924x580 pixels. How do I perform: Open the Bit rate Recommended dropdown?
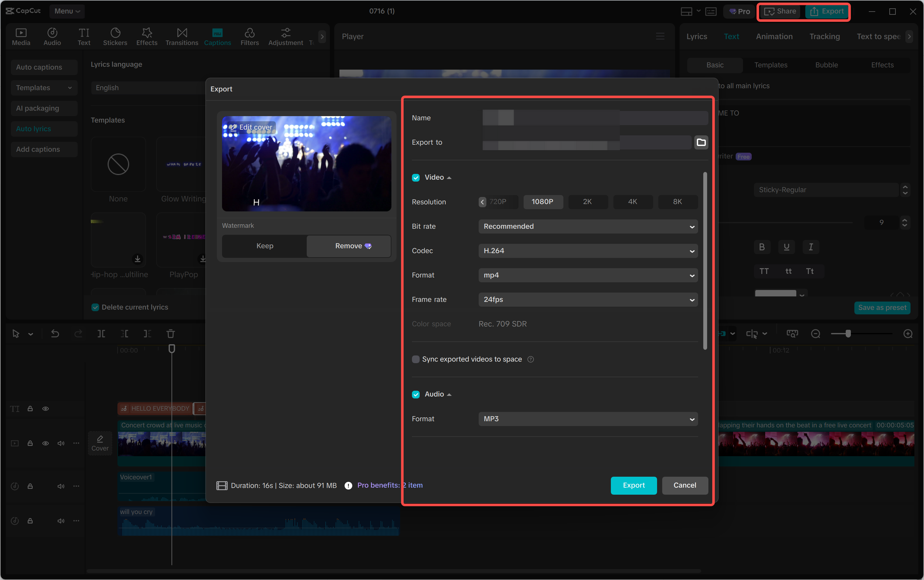point(588,226)
